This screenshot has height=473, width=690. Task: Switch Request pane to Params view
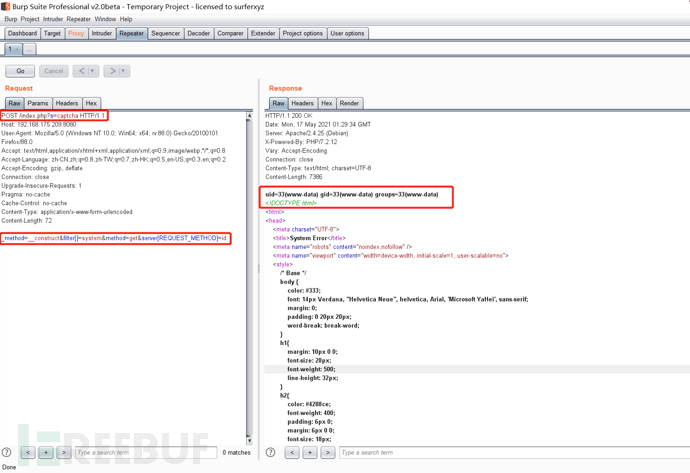click(38, 103)
